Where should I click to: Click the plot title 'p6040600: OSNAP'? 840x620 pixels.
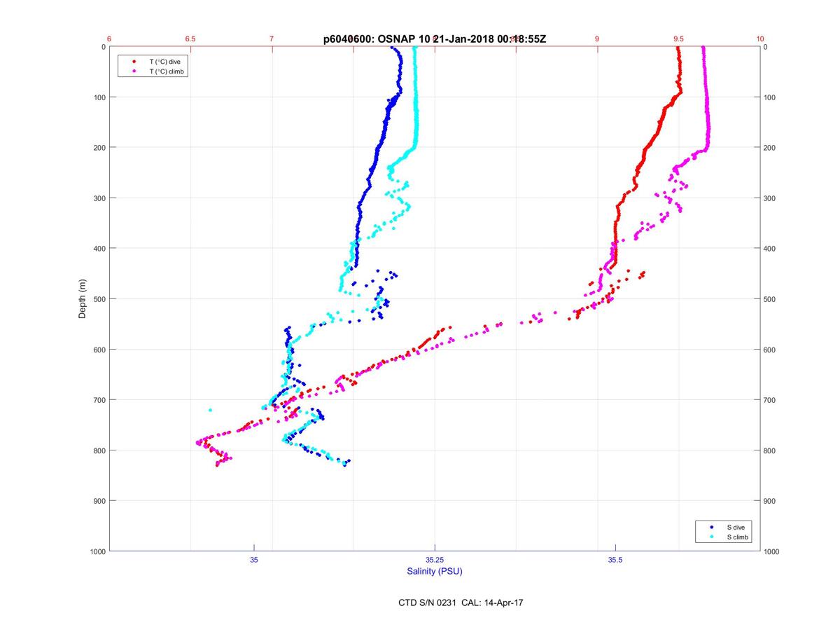tap(368, 39)
